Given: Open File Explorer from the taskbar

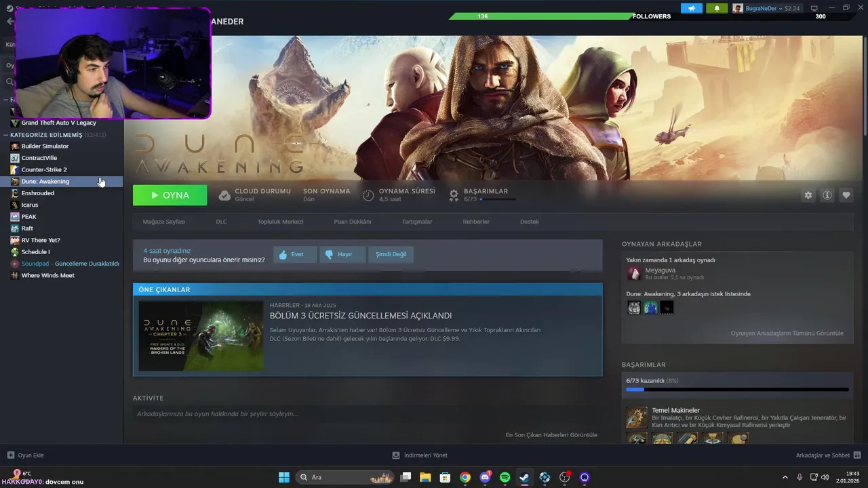Looking at the screenshot, I should (x=425, y=477).
